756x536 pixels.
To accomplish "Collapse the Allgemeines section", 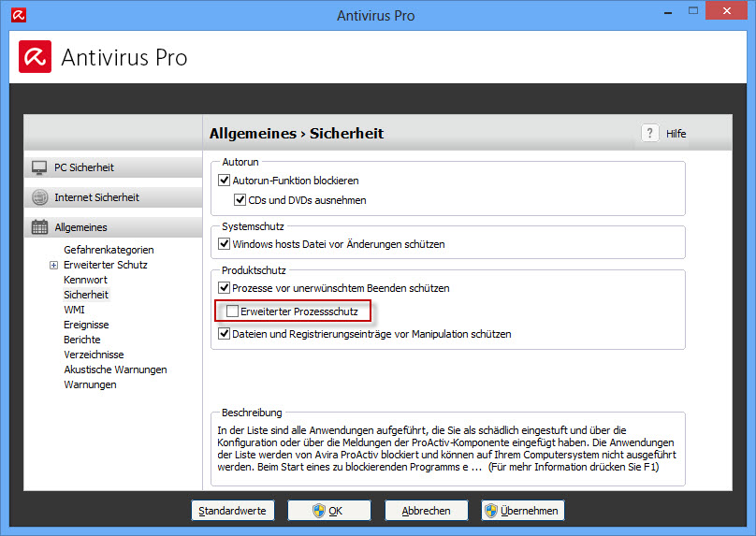I will (113, 227).
